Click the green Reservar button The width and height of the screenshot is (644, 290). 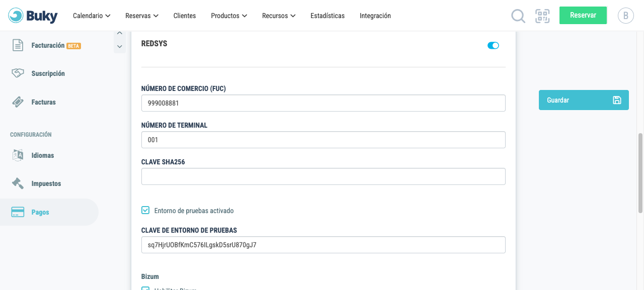(583, 15)
